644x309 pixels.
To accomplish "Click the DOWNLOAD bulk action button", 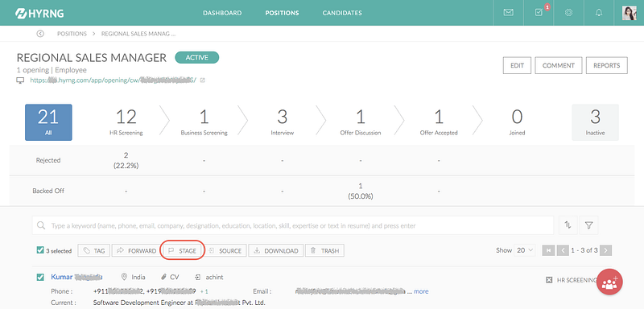I will [x=276, y=251].
